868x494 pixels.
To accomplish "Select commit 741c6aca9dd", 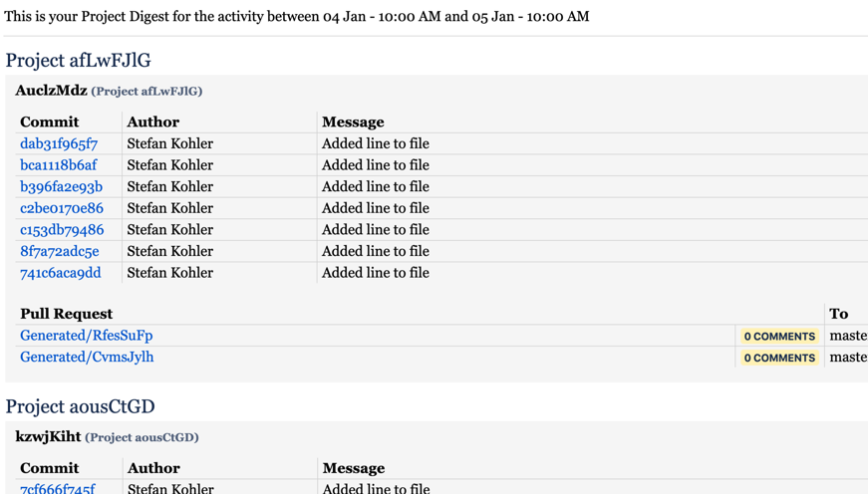I will (x=61, y=273).
